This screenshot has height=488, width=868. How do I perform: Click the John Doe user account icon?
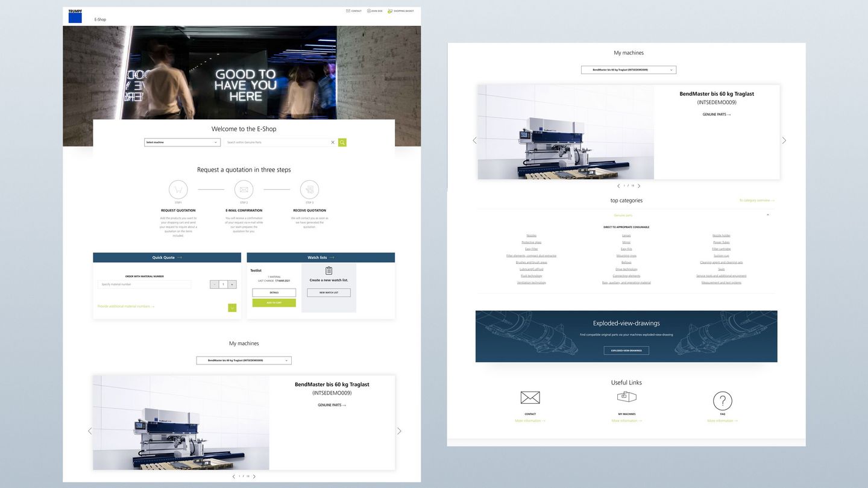coord(369,11)
